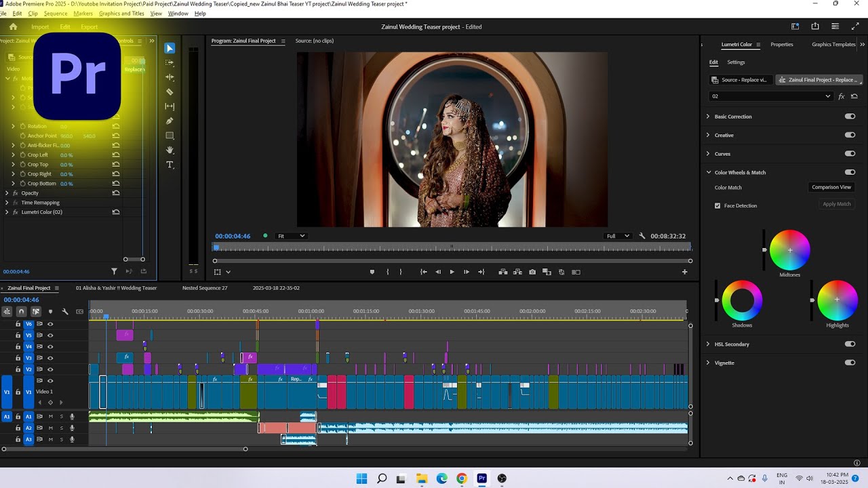Step back one frame
Viewport: 868px width, 488px height.
point(437,272)
